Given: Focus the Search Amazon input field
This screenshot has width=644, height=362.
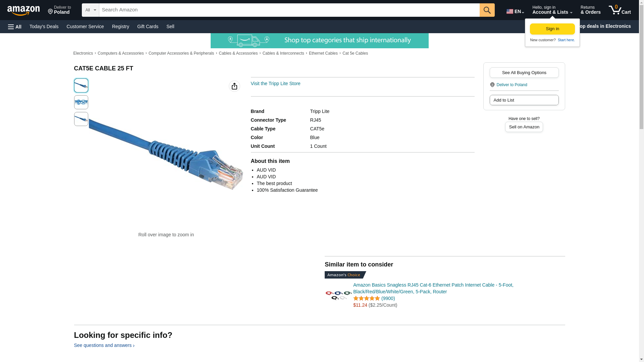Looking at the screenshot, I should [289, 10].
